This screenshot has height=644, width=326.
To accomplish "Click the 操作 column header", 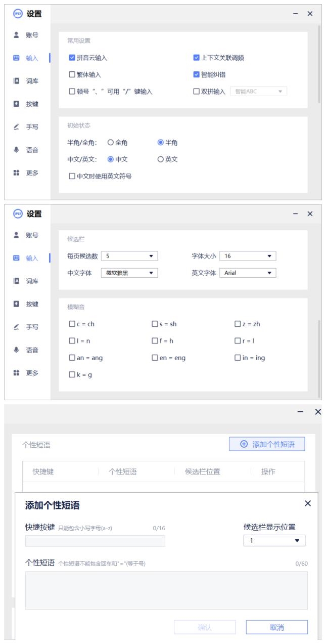I will (x=268, y=471).
